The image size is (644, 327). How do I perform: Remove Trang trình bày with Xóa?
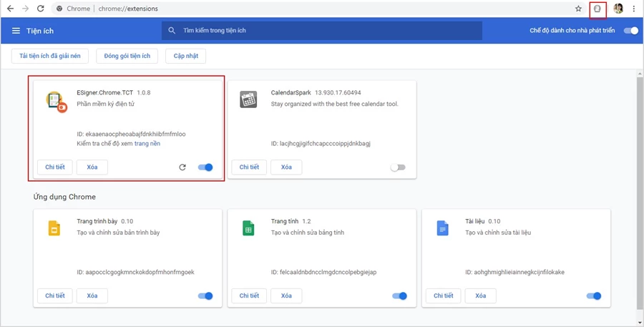[x=92, y=296]
